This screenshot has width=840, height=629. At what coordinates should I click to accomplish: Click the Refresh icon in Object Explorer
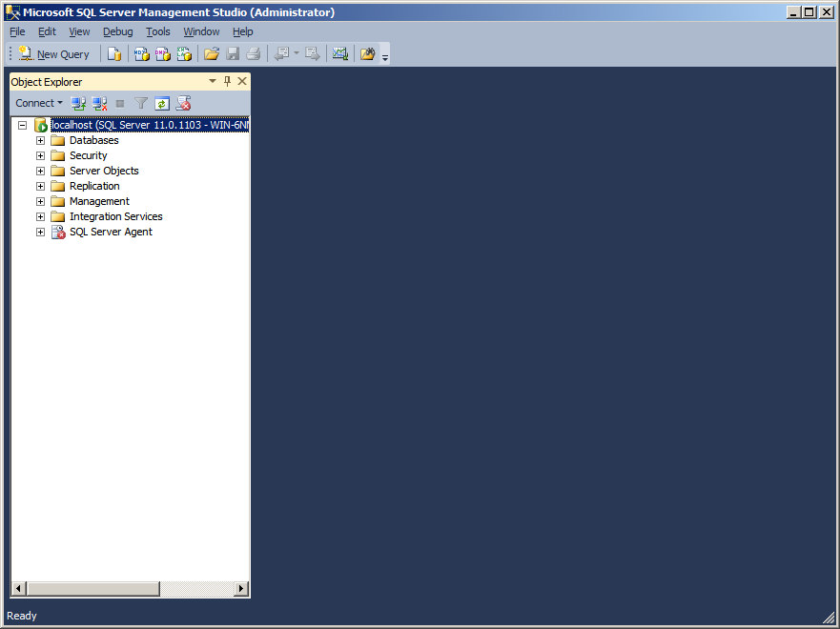pos(162,103)
